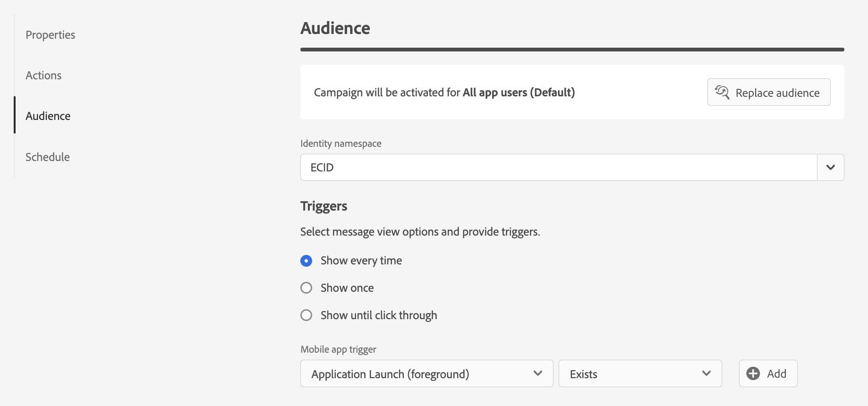The width and height of the screenshot is (868, 406).
Task: Switch to the Schedule section
Action: pos(48,157)
